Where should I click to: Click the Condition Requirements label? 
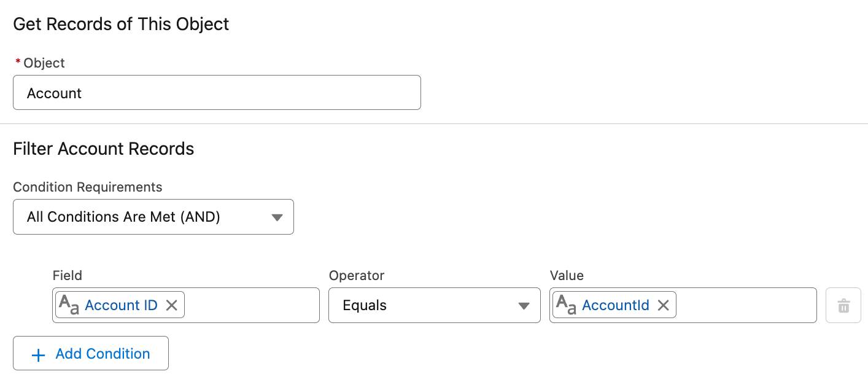click(x=88, y=187)
